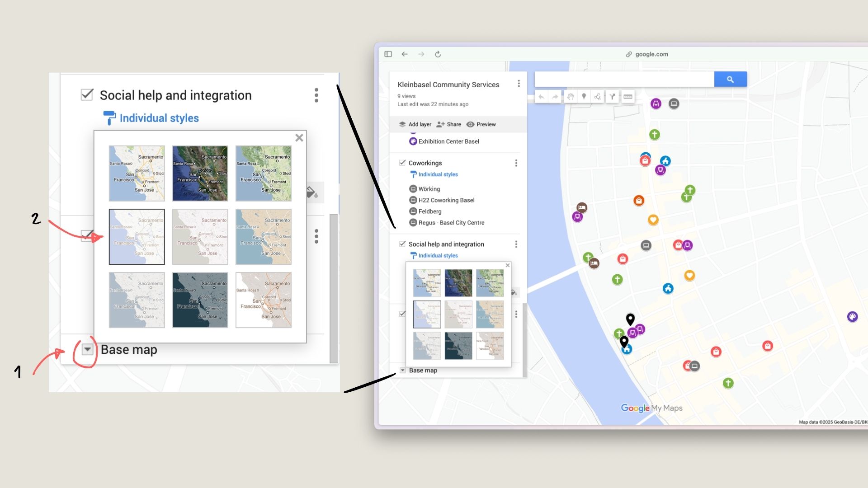The image size is (868, 488).
Task: Expand Base map arrow in enlarged inset
Action: [88, 350]
